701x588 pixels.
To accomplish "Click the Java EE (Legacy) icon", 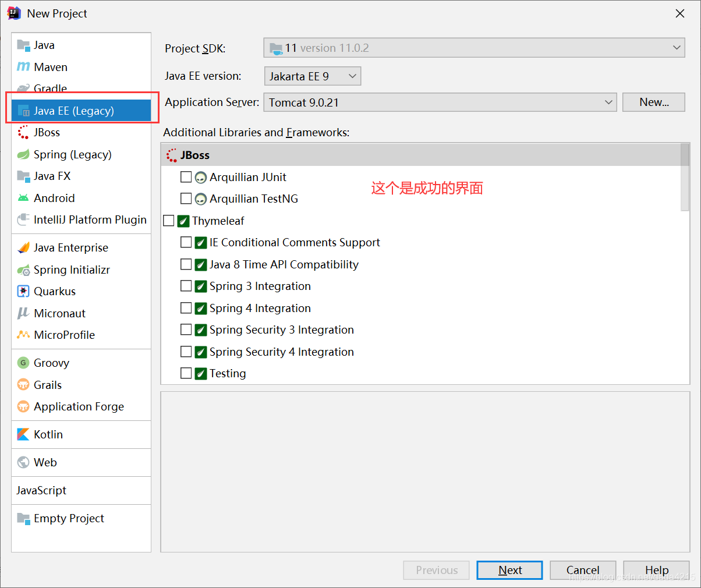I will tap(23, 111).
